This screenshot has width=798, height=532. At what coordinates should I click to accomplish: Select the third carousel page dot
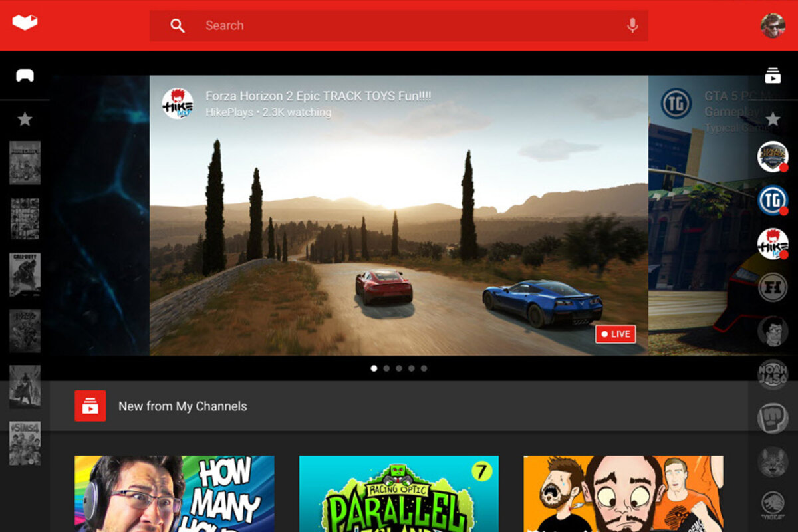pyautogui.click(x=399, y=368)
